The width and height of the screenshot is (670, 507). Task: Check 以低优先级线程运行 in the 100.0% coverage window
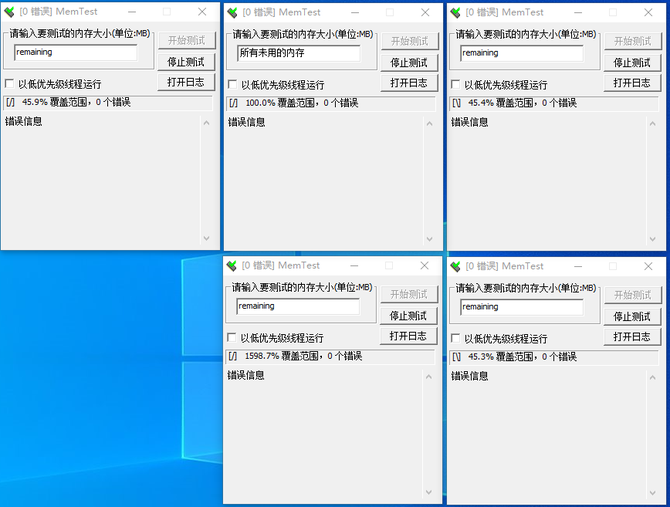click(233, 84)
